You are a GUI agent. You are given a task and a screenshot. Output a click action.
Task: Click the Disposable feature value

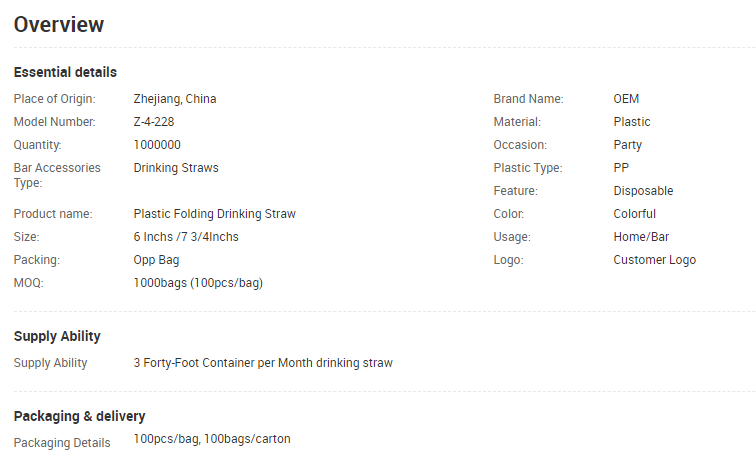click(643, 191)
